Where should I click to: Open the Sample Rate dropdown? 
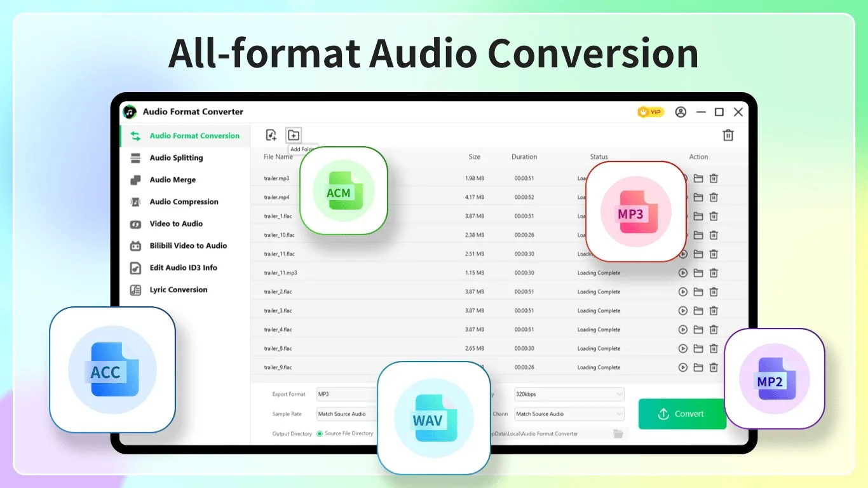point(347,414)
